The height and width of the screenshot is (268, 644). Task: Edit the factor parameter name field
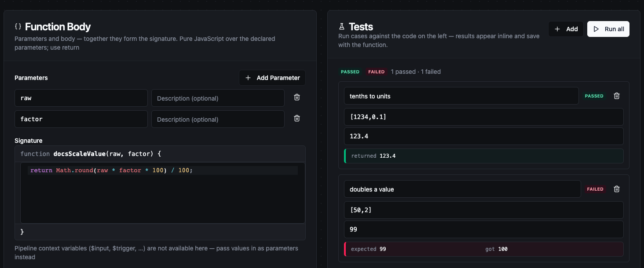coord(81,119)
